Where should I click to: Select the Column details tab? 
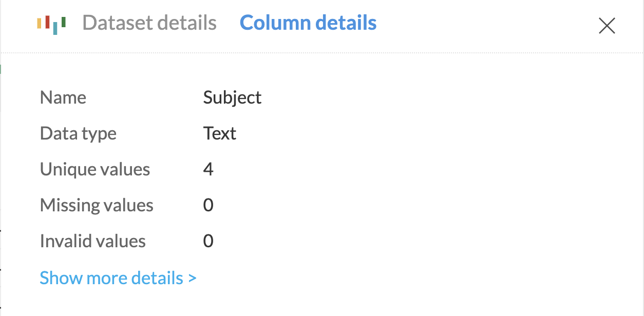coord(308,23)
